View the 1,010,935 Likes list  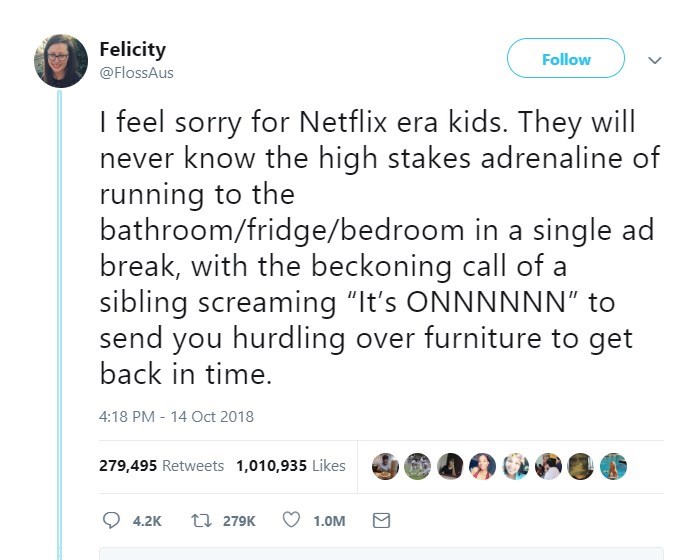pyautogui.click(x=290, y=466)
